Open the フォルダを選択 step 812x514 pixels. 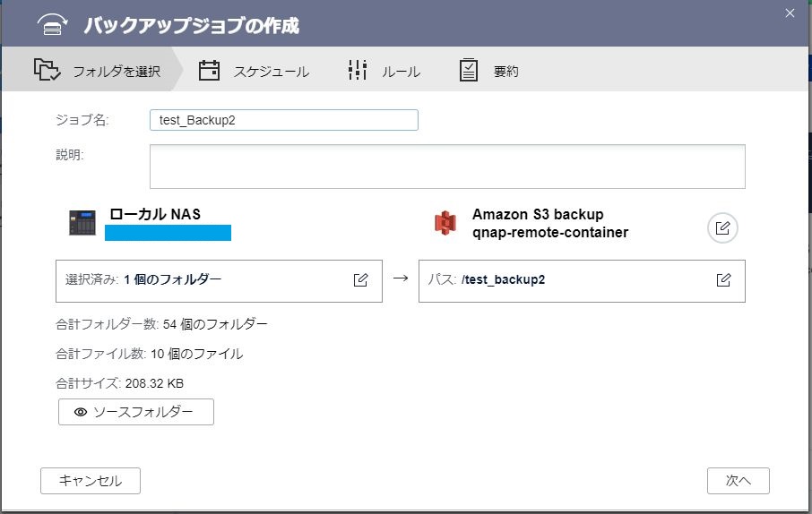(92, 69)
